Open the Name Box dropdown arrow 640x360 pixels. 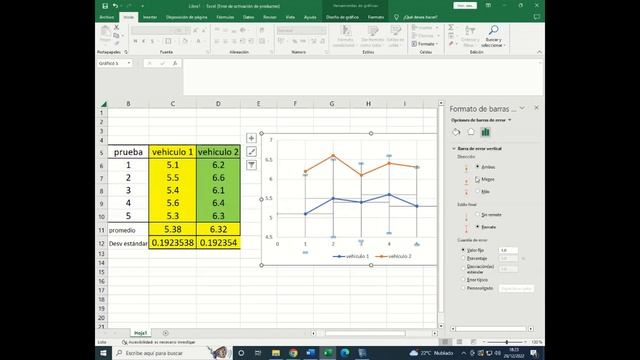tap(129, 63)
